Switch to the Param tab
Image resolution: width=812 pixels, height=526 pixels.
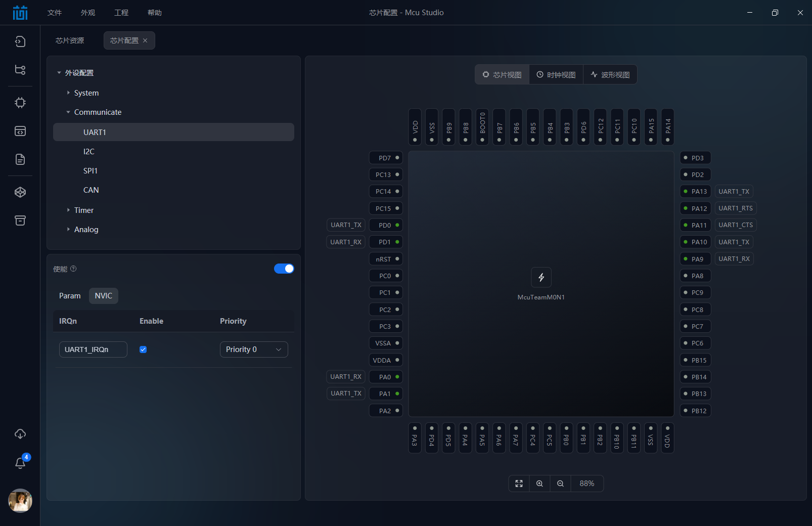(70, 295)
